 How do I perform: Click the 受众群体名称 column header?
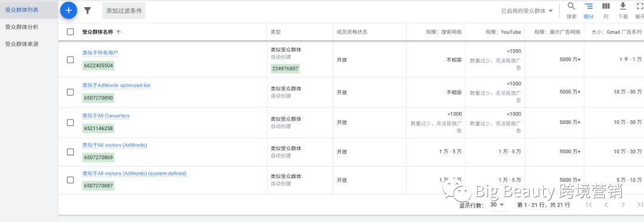tap(98, 32)
